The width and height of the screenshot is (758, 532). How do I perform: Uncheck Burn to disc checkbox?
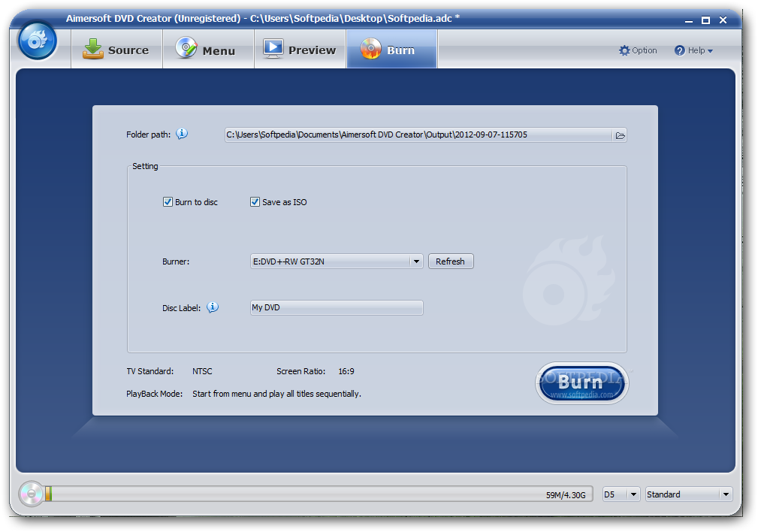tap(168, 201)
